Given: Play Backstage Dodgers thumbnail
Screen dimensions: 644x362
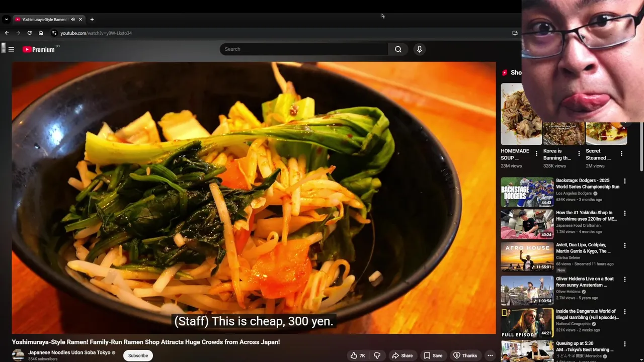Looking at the screenshot, I should 527,192.
